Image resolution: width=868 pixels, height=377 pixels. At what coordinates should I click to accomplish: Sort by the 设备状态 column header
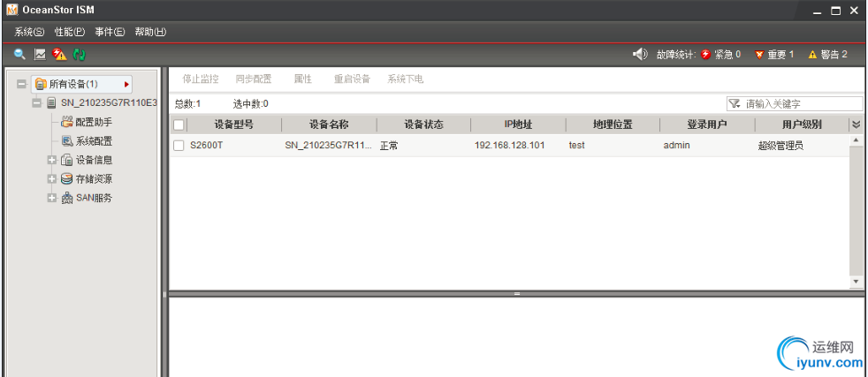[x=424, y=124]
